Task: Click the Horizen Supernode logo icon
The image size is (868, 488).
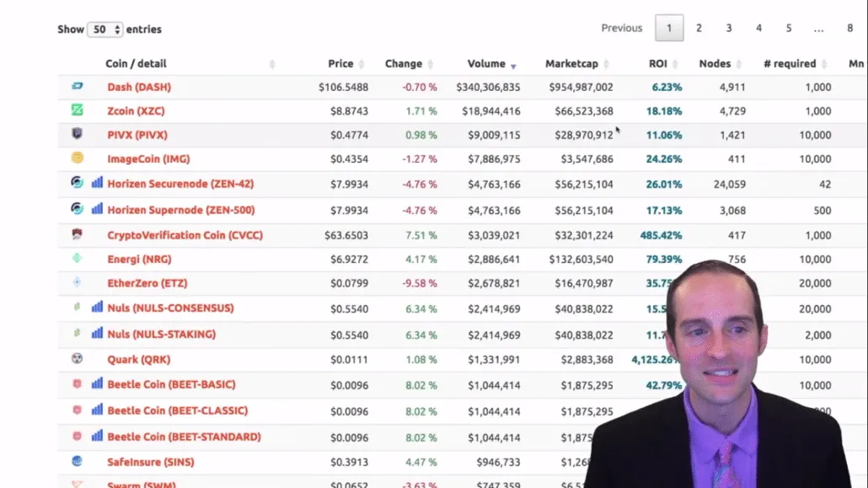Action: tap(77, 208)
